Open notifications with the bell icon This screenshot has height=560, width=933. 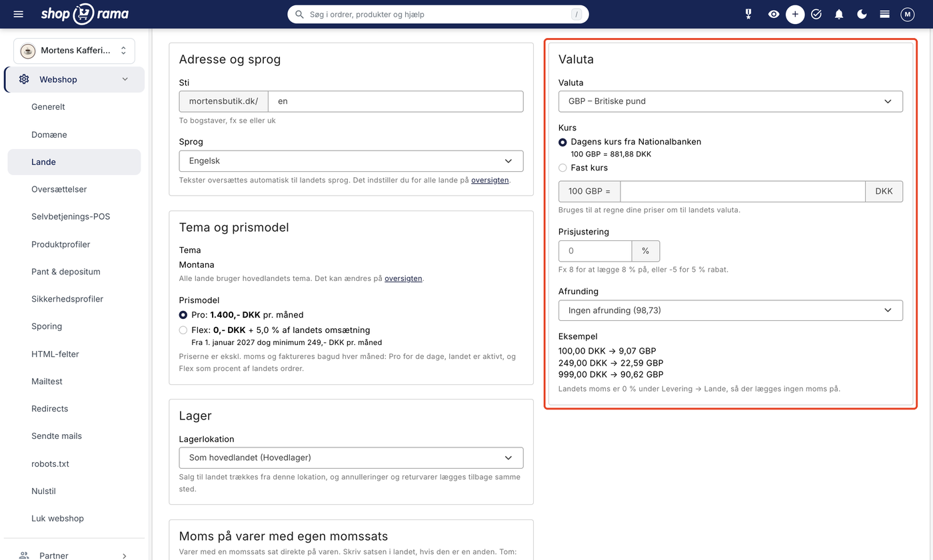pos(839,14)
